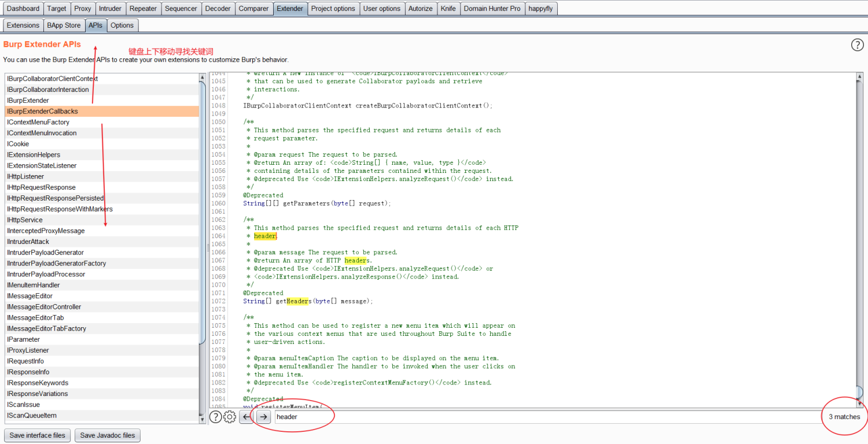868x444 pixels.
Task: Select IMessageEditorTab in the list
Action: [x=102, y=318]
